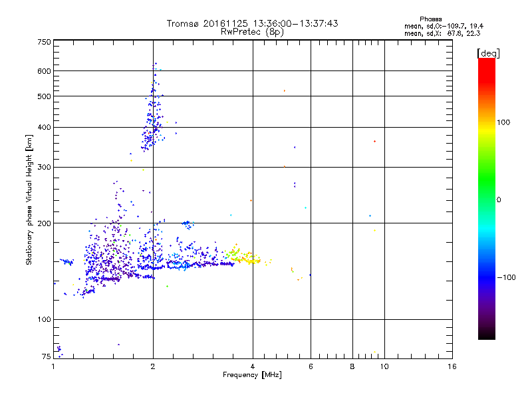Click the y-axis tick label '750'
The width and height of the screenshot is (532, 399).
click(44, 42)
